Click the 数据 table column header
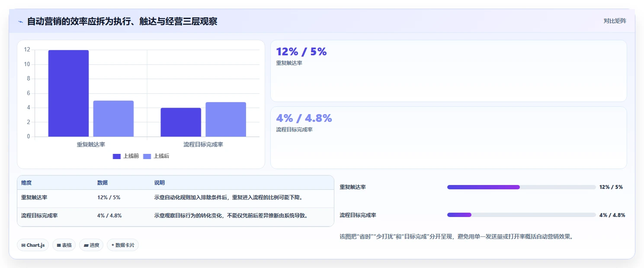The height and width of the screenshot is (268, 644). [x=103, y=183]
